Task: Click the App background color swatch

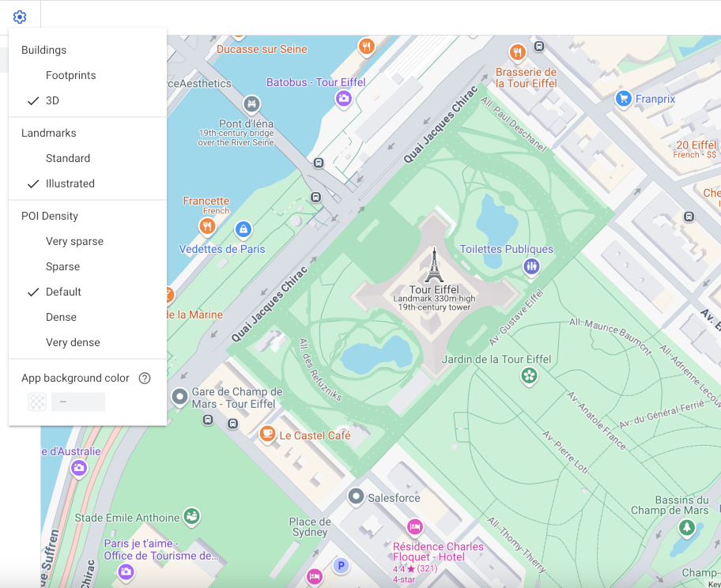Action: [x=36, y=401]
